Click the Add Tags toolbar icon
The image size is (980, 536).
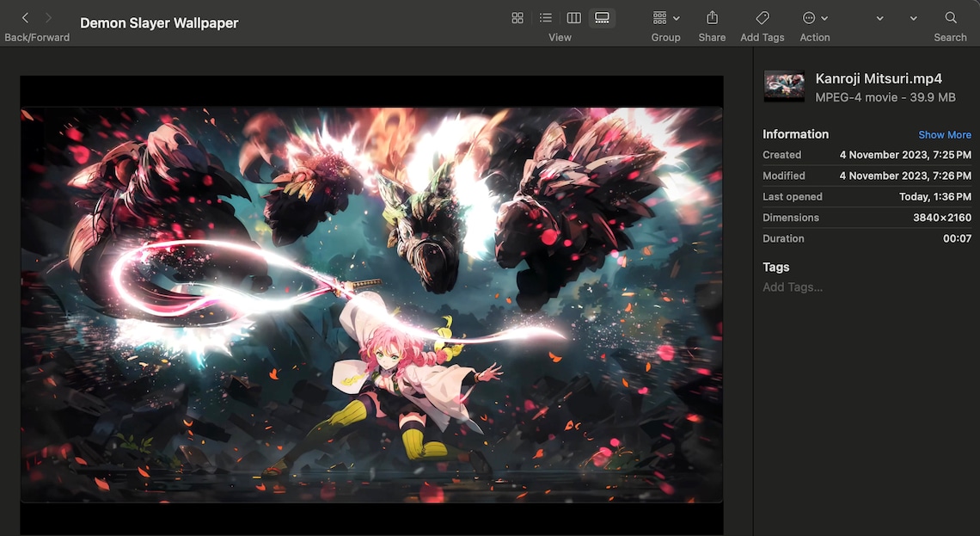[762, 17]
